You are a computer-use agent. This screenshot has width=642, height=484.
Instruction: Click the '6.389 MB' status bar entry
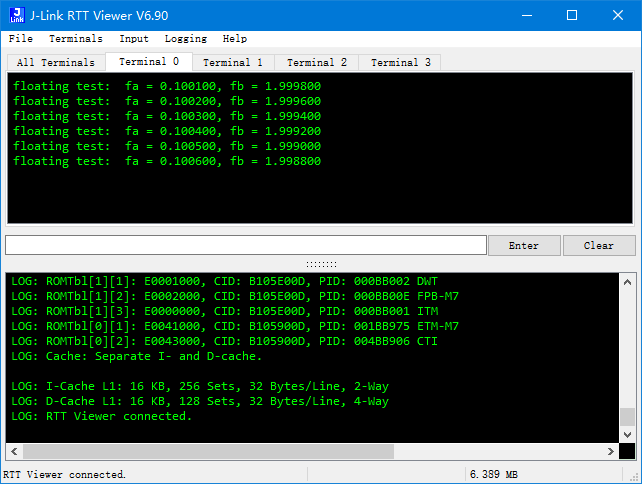[494, 475]
